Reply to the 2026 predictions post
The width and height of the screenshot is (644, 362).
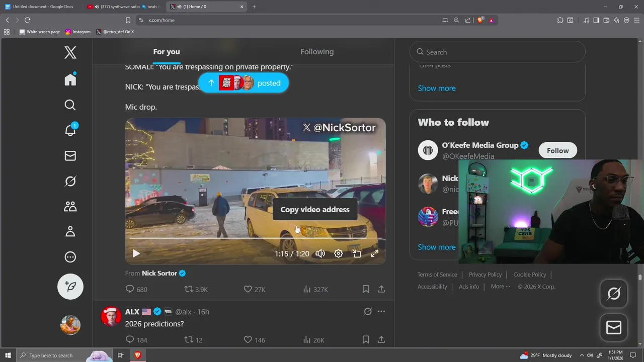136,340
